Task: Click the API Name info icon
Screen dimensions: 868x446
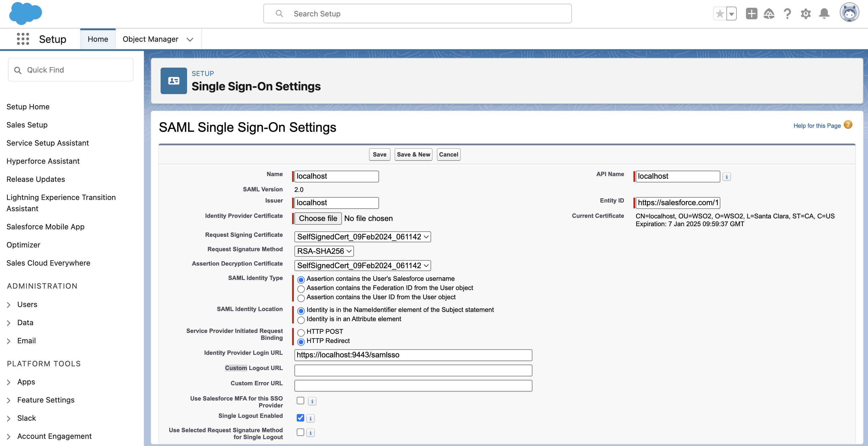Action: (726, 176)
